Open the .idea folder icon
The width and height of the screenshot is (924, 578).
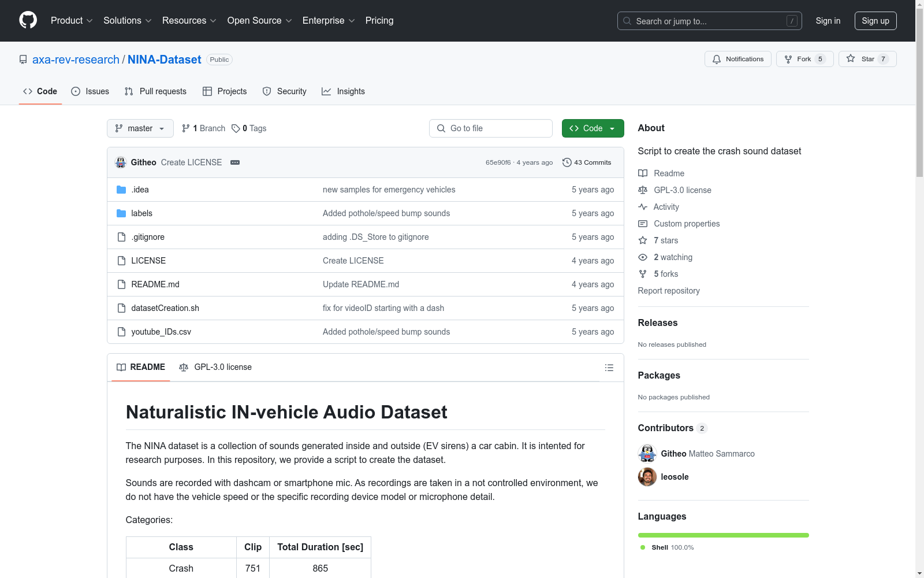(x=121, y=190)
